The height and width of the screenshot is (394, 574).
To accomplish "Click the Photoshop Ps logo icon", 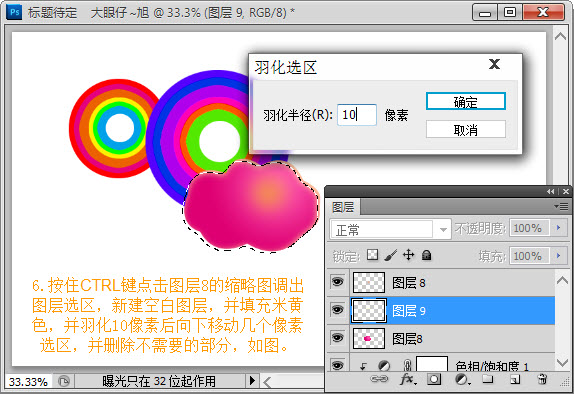I will tap(14, 12).
